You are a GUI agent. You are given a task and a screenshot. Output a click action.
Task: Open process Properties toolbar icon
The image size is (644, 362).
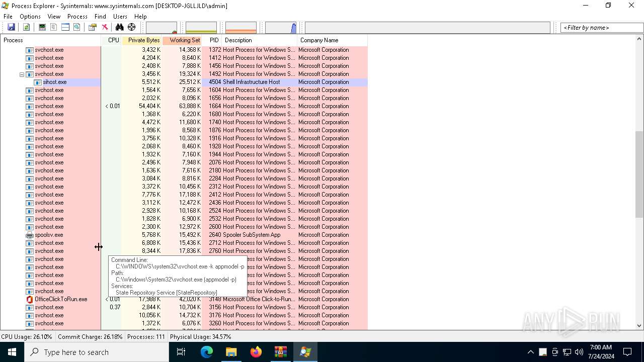(93, 27)
